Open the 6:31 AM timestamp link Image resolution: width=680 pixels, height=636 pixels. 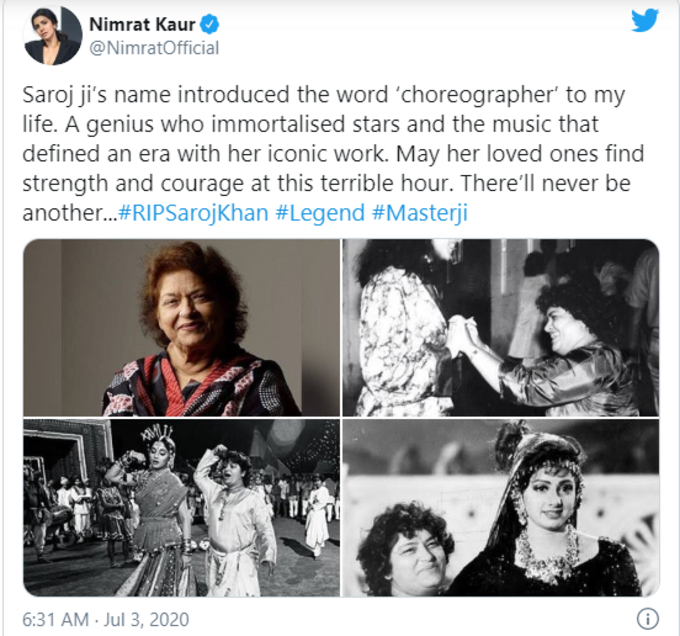click(56, 619)
